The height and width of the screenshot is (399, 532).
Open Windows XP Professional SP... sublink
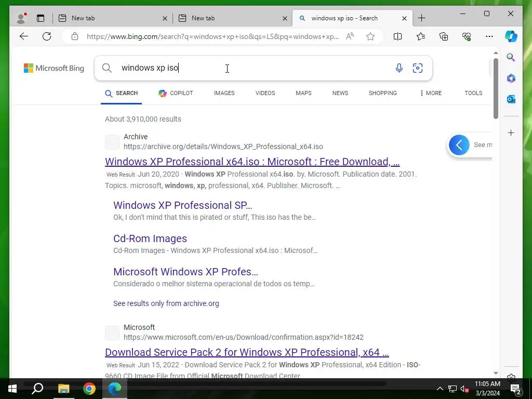pyautogui.click(x=182, y=205)
